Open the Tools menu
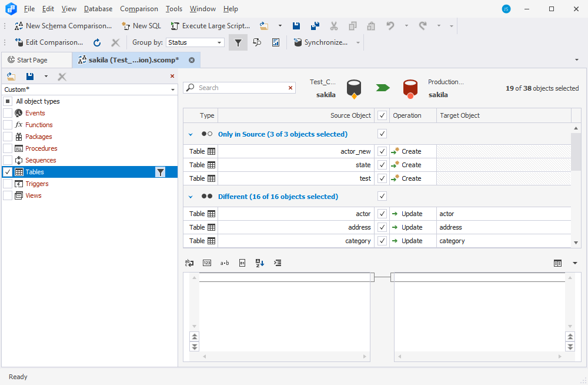 (x=174, y=9)
